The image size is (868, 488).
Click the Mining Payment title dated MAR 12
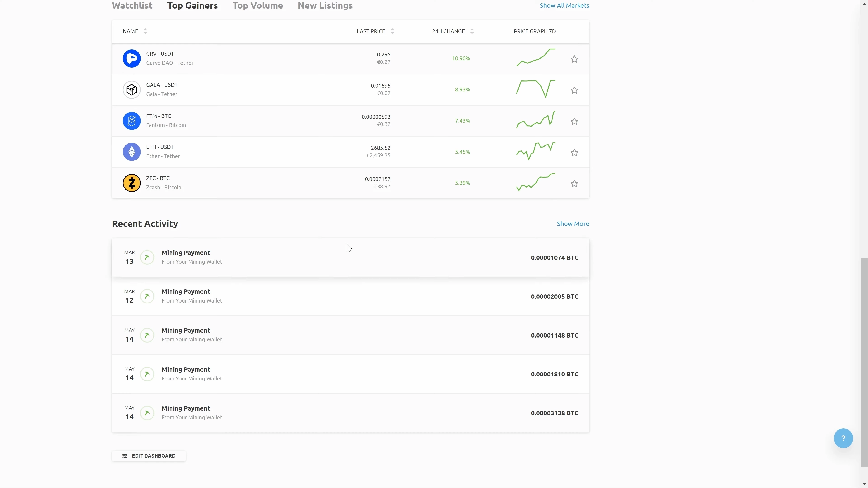coord(186,292)
